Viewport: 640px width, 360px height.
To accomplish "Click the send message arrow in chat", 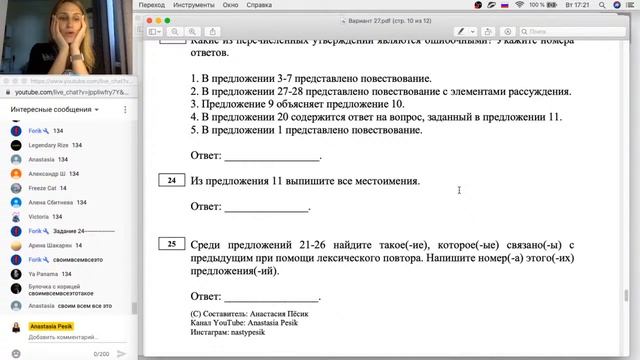I will click(121, 353).
